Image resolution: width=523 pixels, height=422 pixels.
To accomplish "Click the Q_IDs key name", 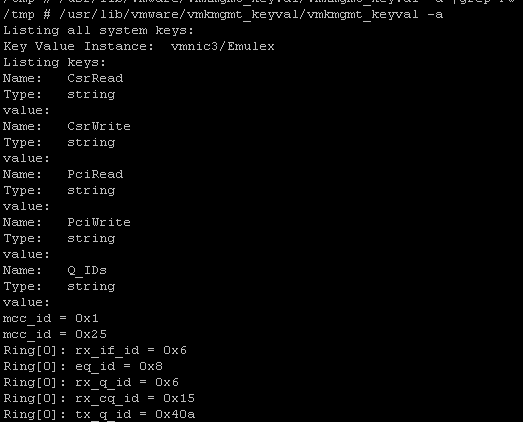I will (x=87, y=271).
